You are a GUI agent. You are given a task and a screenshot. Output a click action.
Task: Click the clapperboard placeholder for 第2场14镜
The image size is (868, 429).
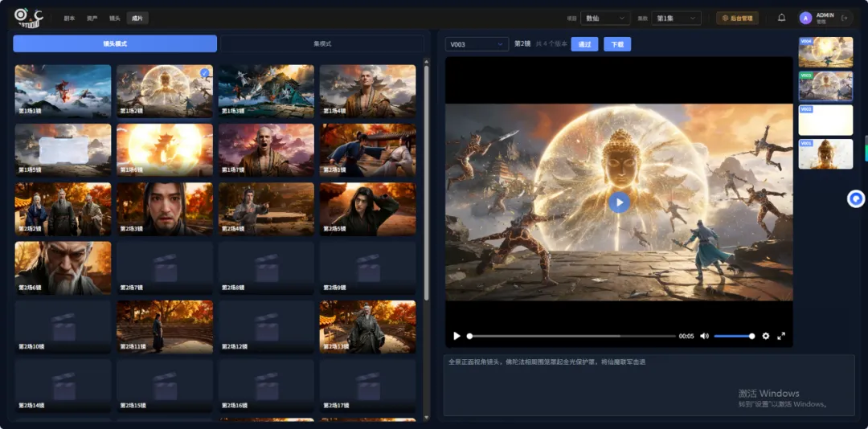[63, 386]
